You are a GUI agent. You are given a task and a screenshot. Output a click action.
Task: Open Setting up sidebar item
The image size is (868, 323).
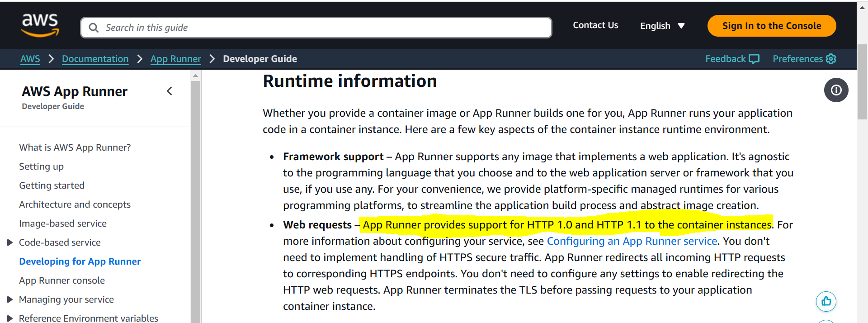[41, 166]
